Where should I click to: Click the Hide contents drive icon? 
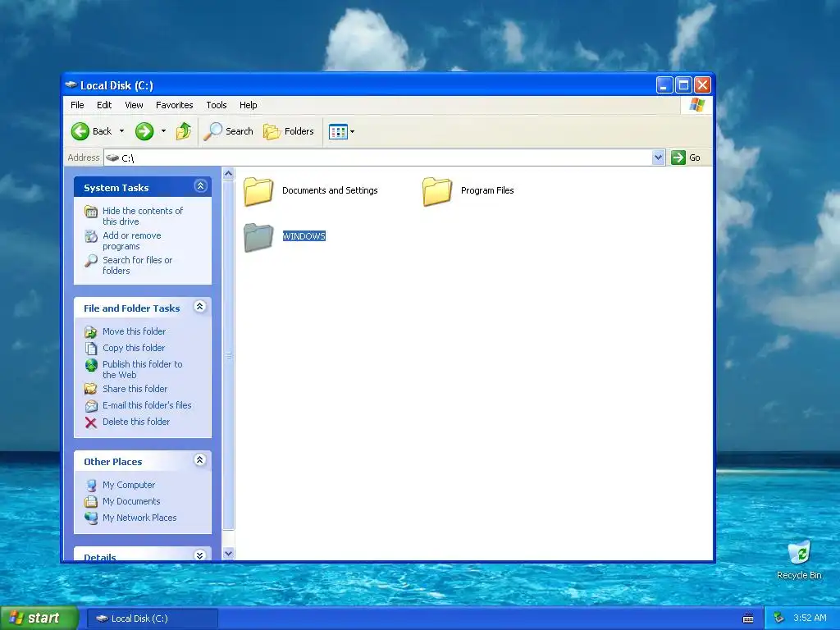91,212
